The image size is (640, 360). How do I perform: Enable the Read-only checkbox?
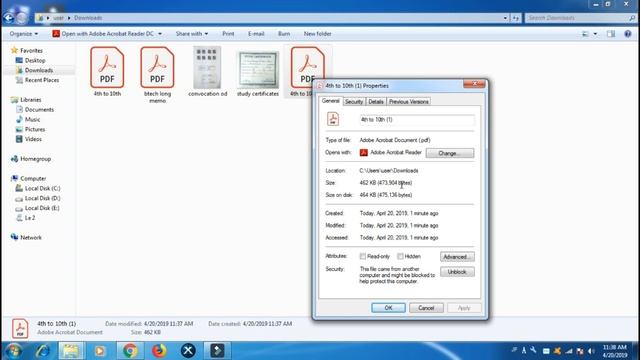362,256
